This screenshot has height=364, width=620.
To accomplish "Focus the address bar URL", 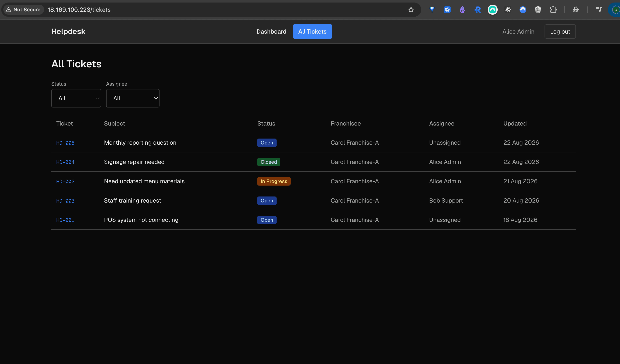I will point(79,10).
